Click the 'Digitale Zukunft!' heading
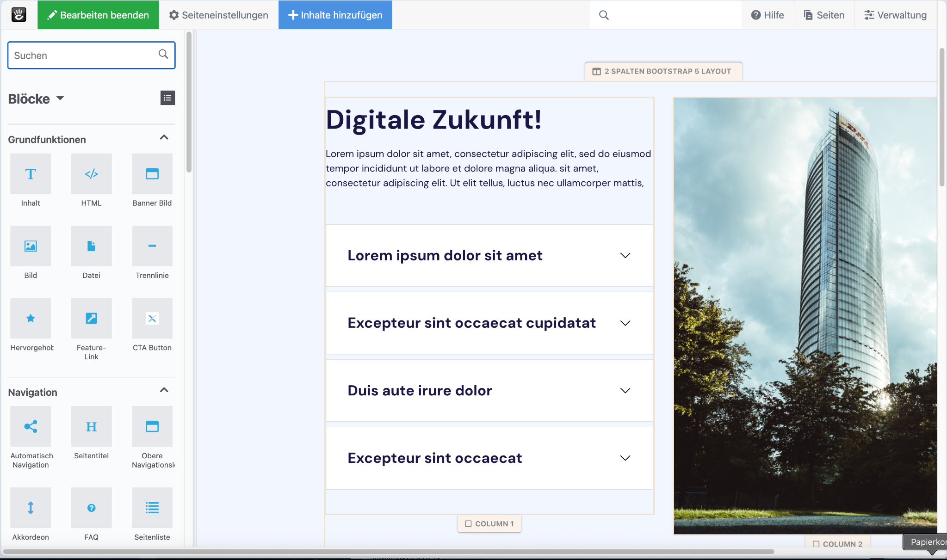947x560 pixels. pos(434,120)
